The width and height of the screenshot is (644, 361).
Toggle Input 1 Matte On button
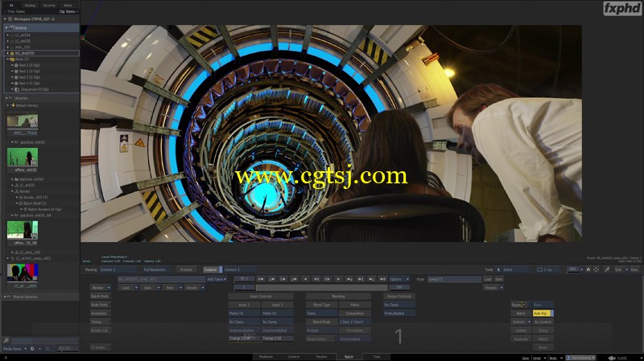pos(244,314)
